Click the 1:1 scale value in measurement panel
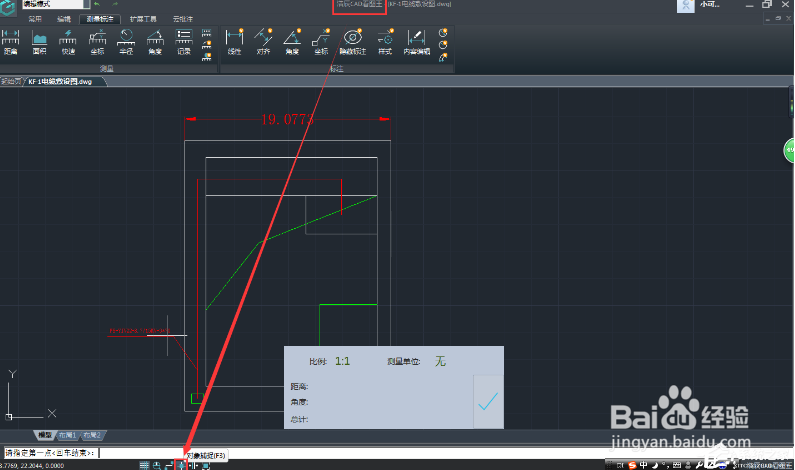 pyautogui.click(x=342, y=361)
